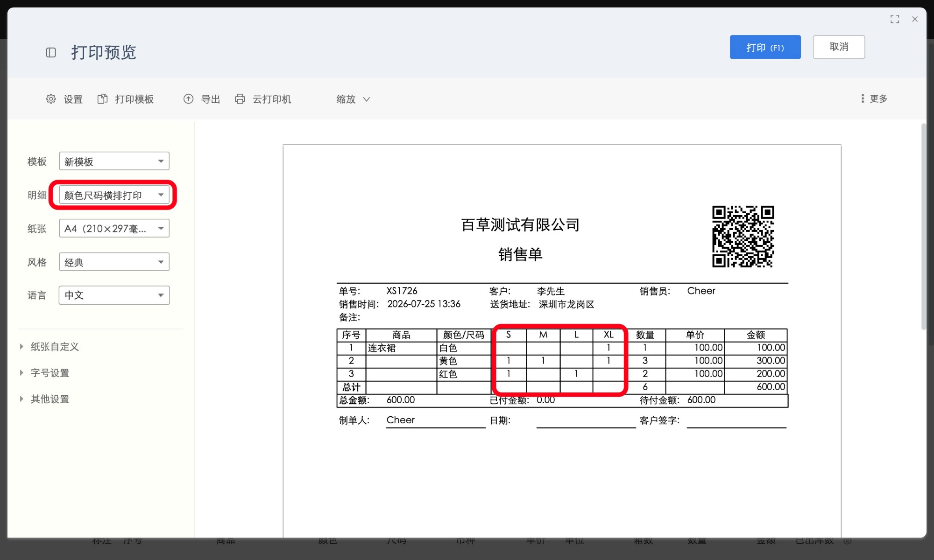The width and height of the screenshot is (934, 560).
Task: Click color cell 黄色
Action: [464, 361]
